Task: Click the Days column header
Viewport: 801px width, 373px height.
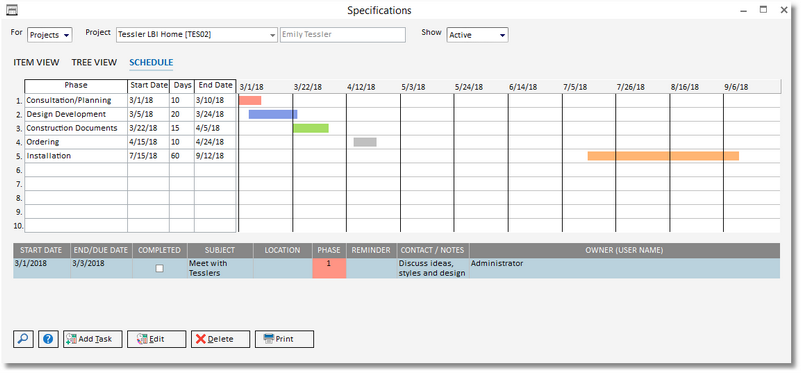Action: [x=182, y=86]
